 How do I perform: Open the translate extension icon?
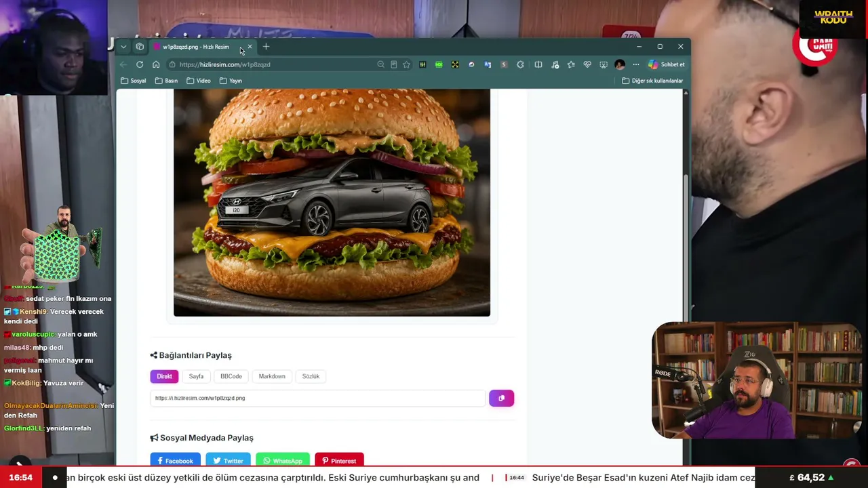pos(488,64)
